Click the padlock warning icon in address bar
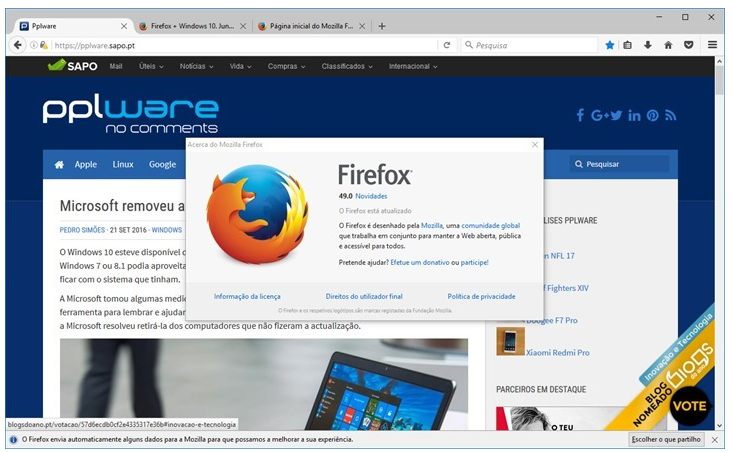This screenshot has height=452, width=733. (x=43, y=45)
